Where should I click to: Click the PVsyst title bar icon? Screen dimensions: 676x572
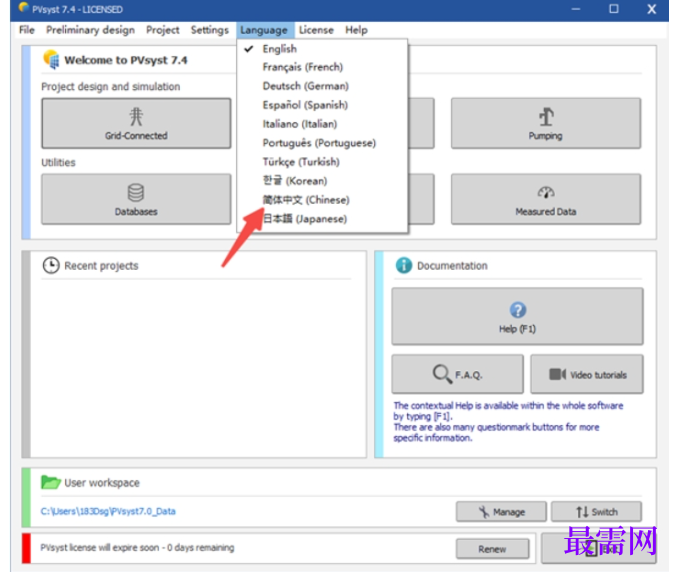tap(23, 8)
